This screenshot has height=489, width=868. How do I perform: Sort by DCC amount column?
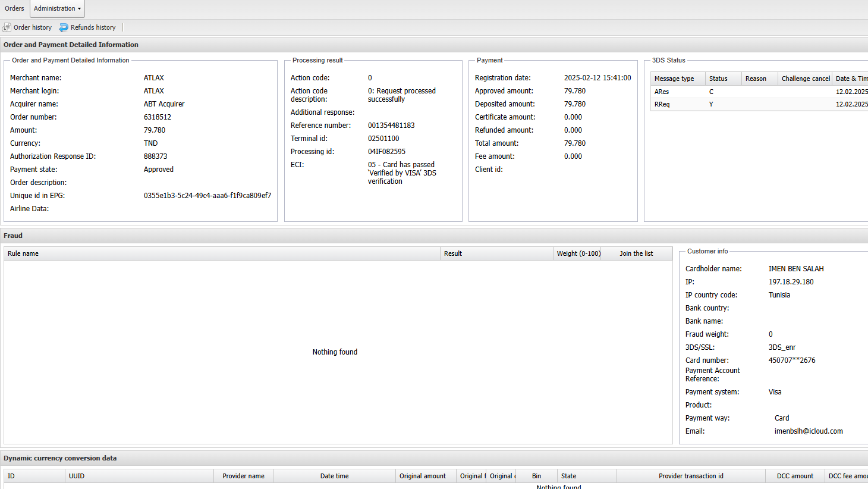(795, 476)
